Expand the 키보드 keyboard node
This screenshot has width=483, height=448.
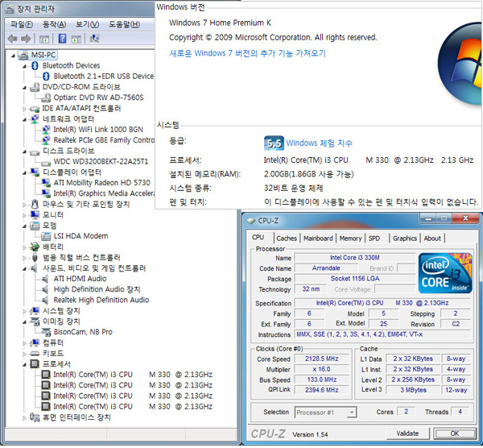coord(25,354)
